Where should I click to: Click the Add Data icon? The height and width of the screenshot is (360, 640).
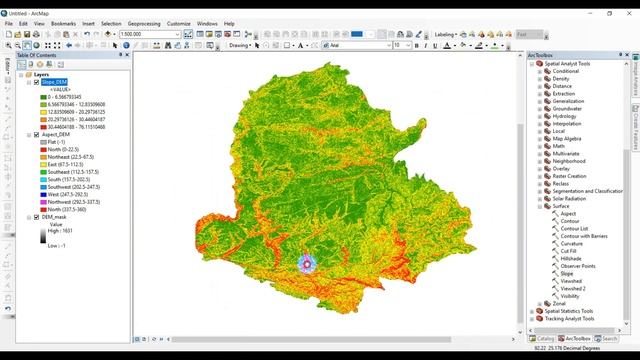point(108,34)
